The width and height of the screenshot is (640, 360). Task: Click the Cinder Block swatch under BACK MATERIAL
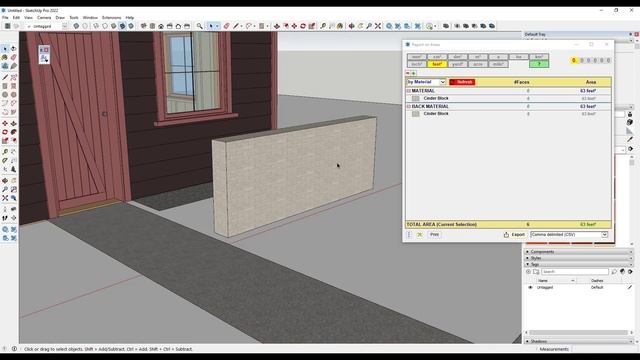pyautogui.click(x=416, y=114)
